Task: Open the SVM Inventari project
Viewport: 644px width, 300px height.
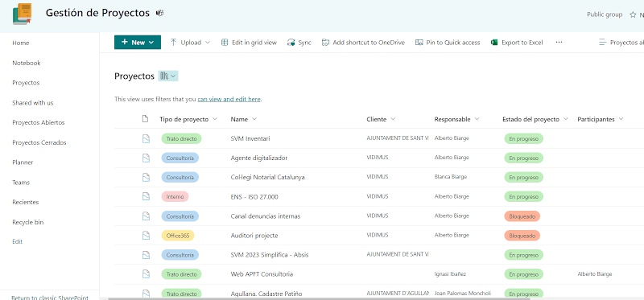Action: 250,138
